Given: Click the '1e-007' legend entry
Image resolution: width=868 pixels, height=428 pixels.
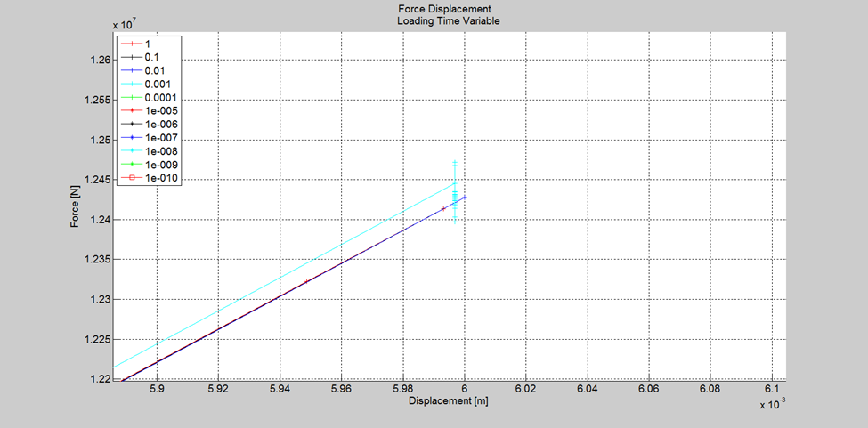Looking at the screenshot, I should click(160, 137).
